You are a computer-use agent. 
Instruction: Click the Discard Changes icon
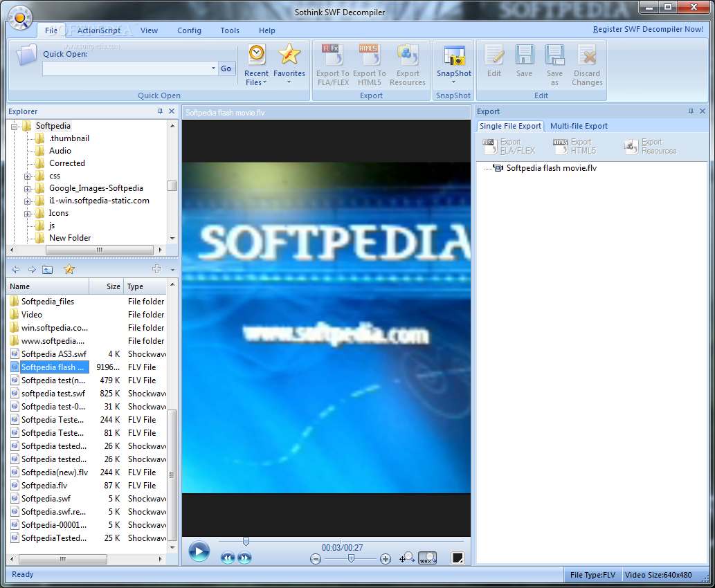[587, 55]
